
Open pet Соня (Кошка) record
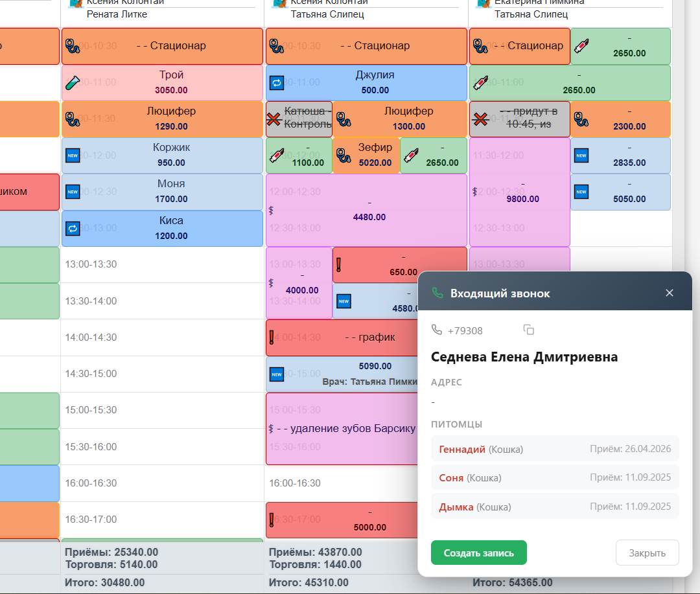point(555,477)
